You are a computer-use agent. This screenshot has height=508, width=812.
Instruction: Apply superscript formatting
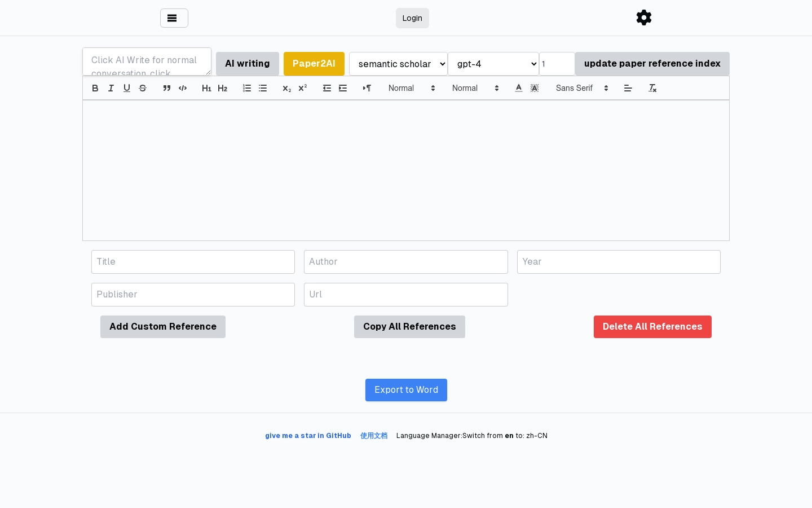pos(303,88)
